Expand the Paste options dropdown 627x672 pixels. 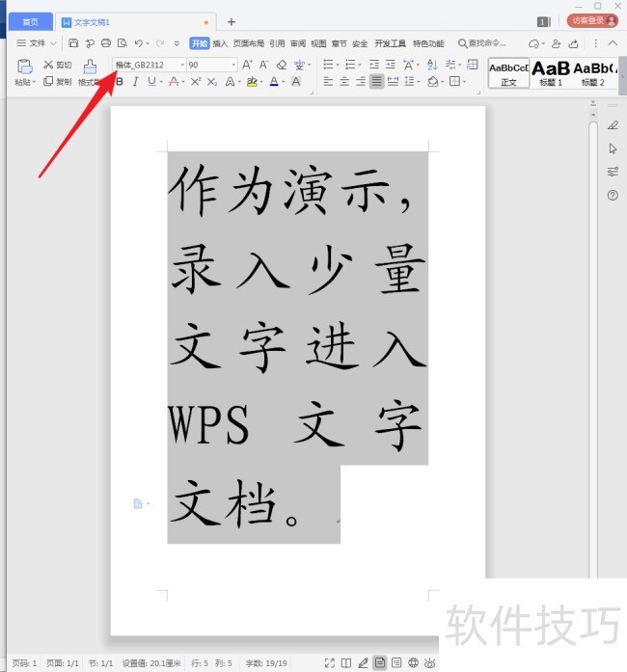24,82
